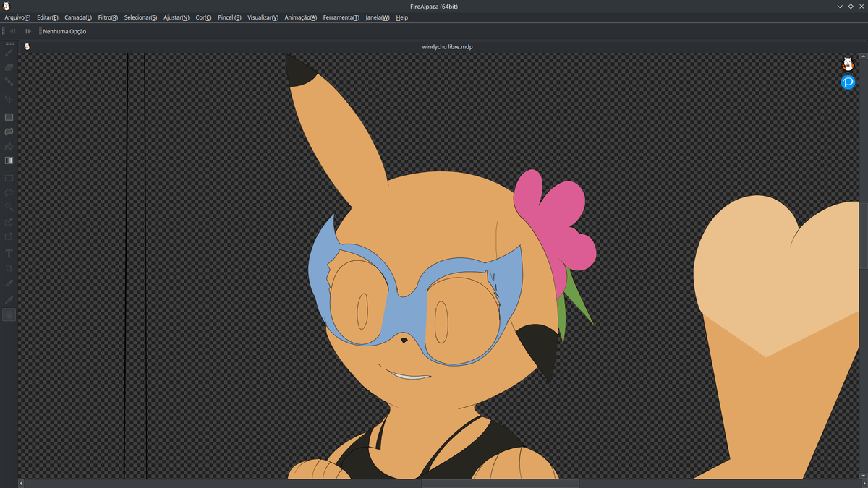The image size is (868, 488).
Task: Open the Ajustar menu
Action: pyautogui.click(x=176, y=17)
